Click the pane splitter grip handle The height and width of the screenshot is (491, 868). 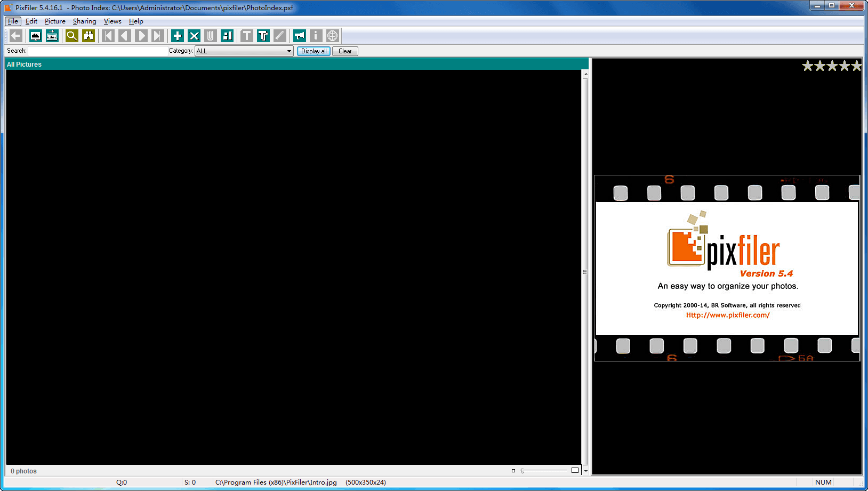pos(584,272)
